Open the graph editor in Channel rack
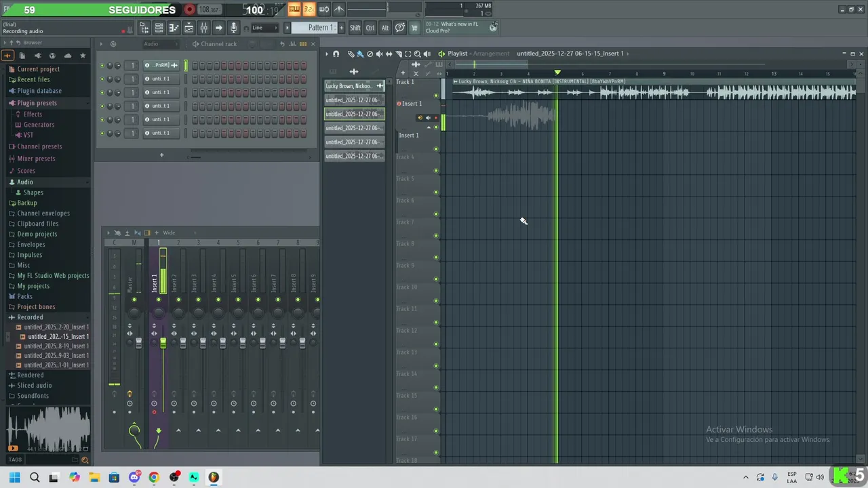868x488 pixels. (294, 44)
